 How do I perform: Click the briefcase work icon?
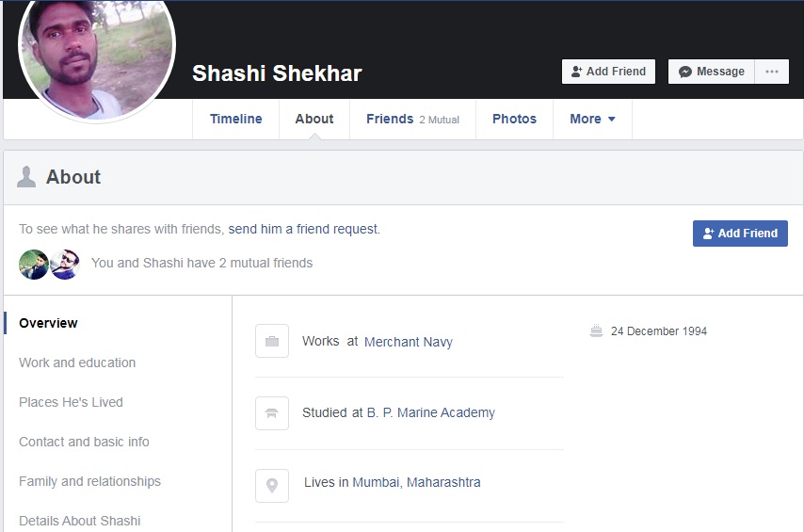(x=272, y=341)
